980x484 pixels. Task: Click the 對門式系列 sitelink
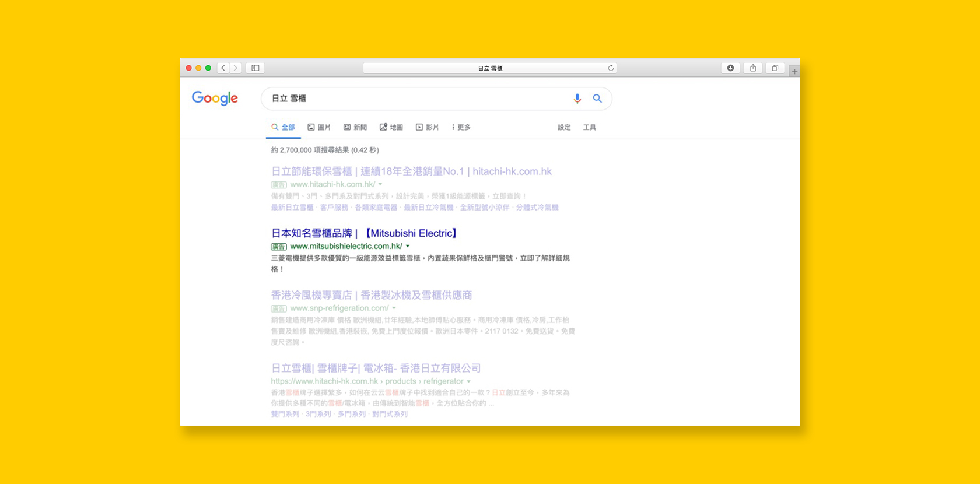tap(390, 414)
